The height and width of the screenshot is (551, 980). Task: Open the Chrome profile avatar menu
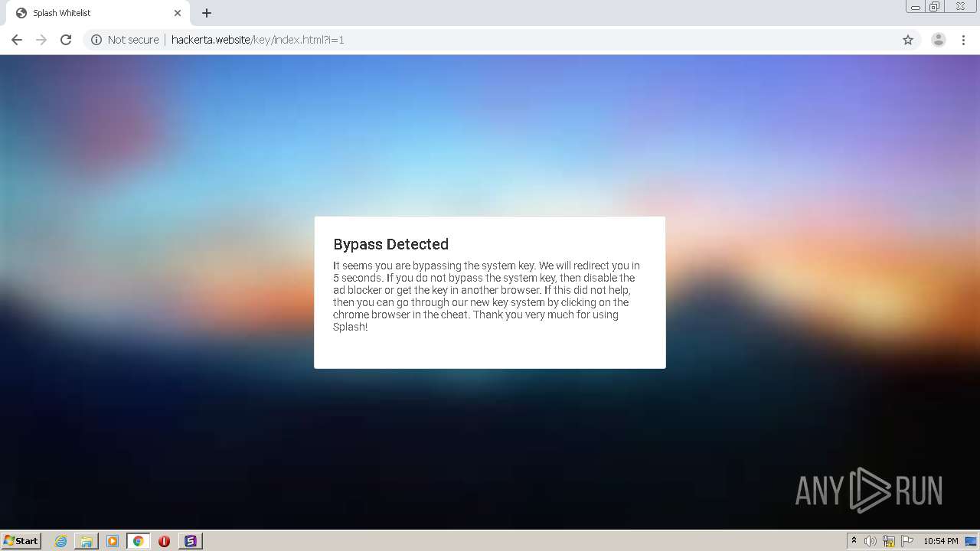(x=939, y=40)
